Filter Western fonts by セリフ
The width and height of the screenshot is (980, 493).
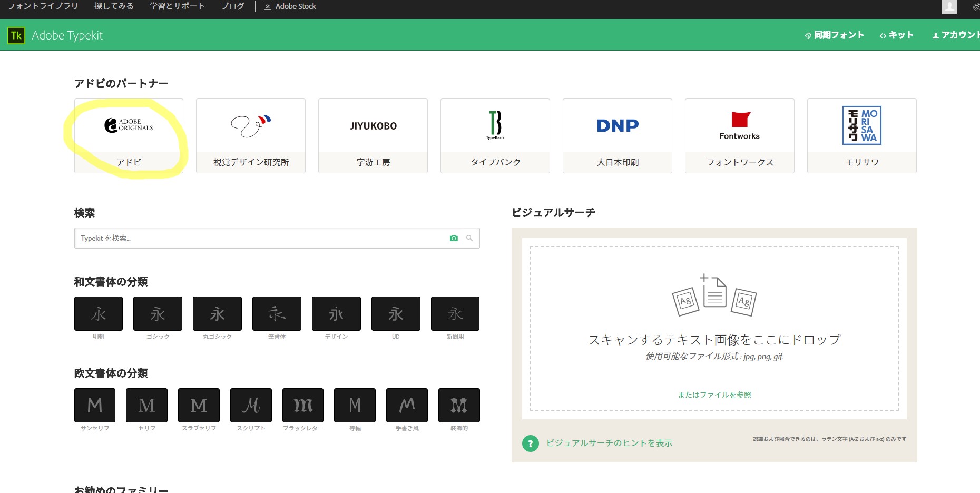146,405
